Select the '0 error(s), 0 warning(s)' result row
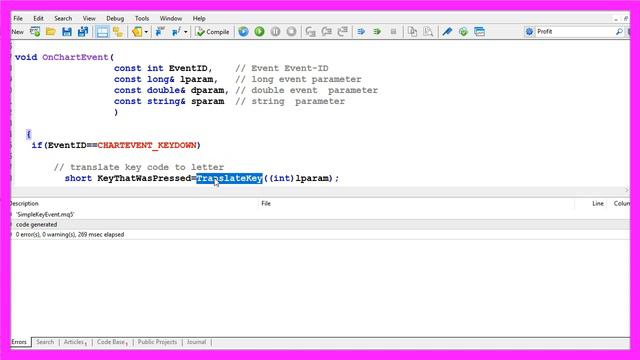This screenshot has width=640, height=360. pyautogui.click(x=320, y=235)
